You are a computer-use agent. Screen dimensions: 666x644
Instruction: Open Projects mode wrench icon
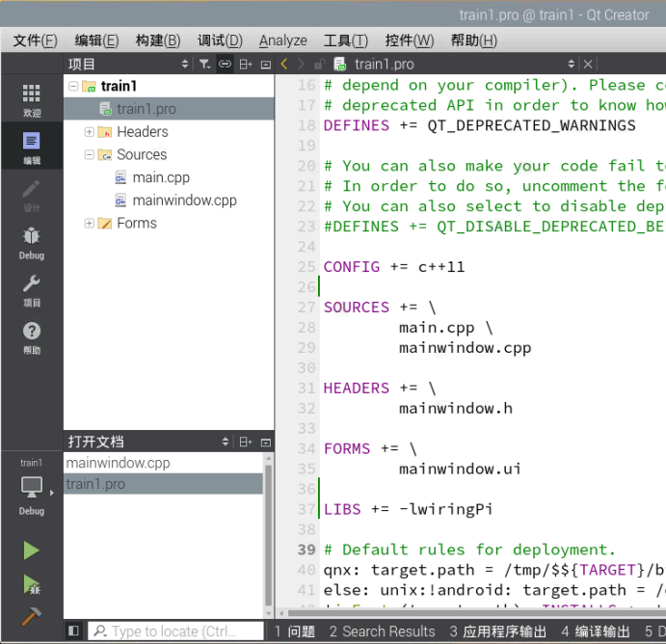32,290
